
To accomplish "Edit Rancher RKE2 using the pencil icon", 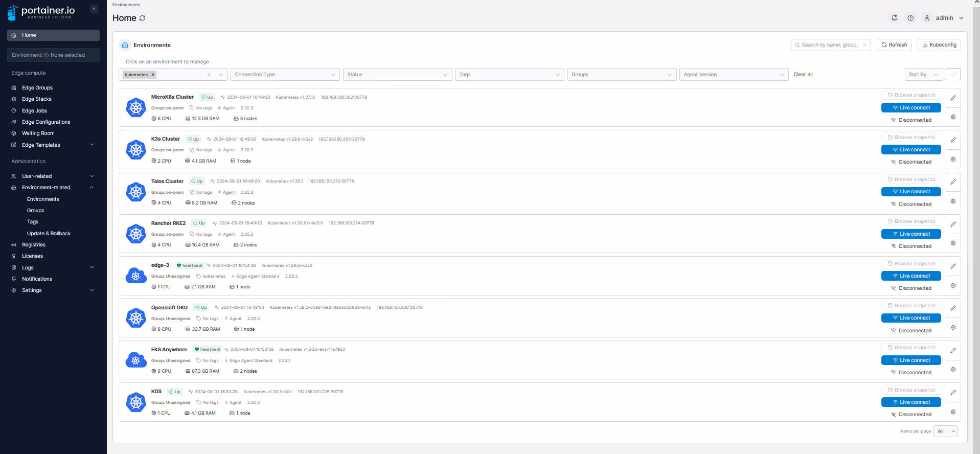I will pos(953,224).
